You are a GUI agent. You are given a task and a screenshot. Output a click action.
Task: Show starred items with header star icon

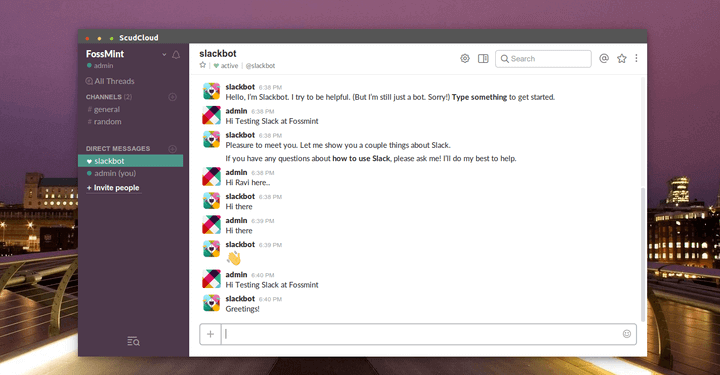(622, 58)
